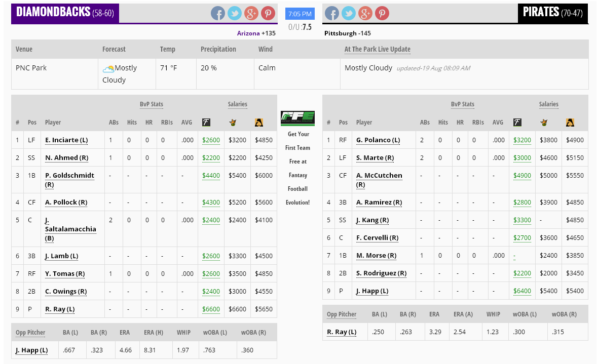597x364 pixels.
Task: Toggle the Salaries column group
Action: coord(237,104)
